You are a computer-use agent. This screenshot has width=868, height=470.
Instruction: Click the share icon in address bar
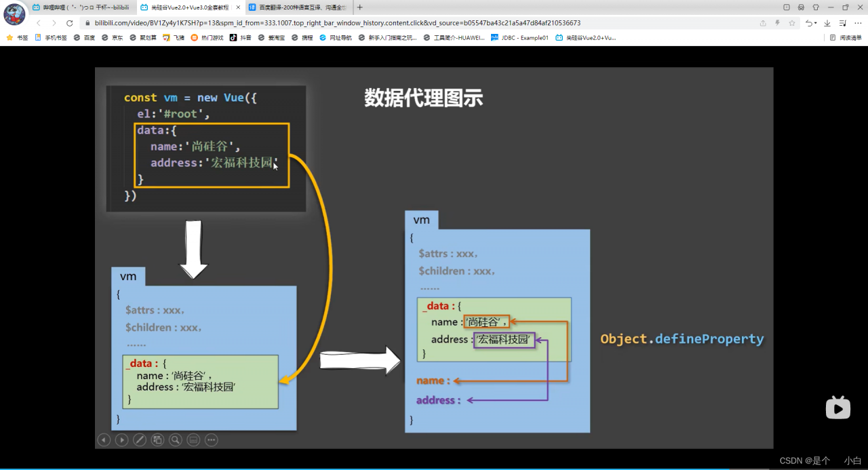click(x=763, y=22)
